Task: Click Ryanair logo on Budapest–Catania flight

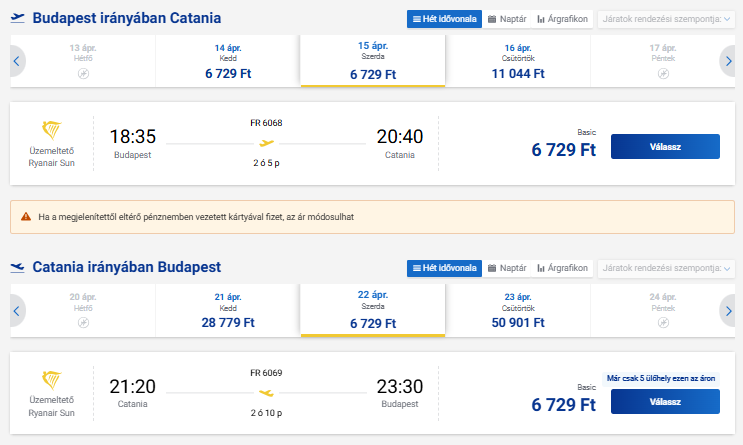Action: coord(52,131)
